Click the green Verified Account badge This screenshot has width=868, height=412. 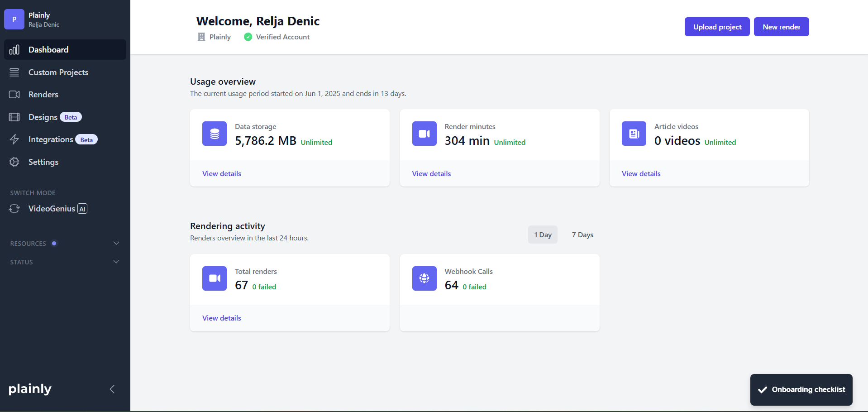[x=248, y=37]
